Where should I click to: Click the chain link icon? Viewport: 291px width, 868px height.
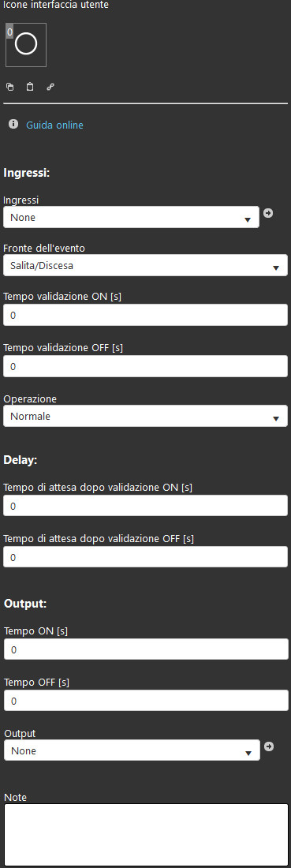tap(50, 87)
